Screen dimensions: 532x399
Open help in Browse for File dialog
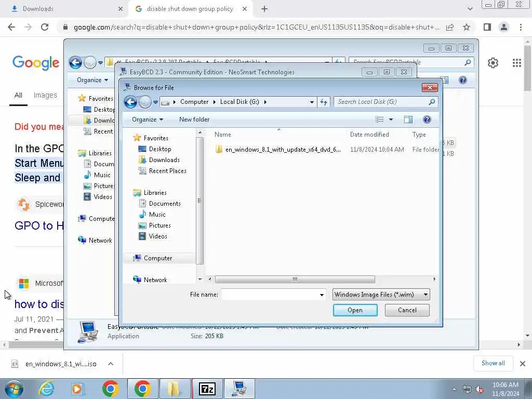(427, 119)
